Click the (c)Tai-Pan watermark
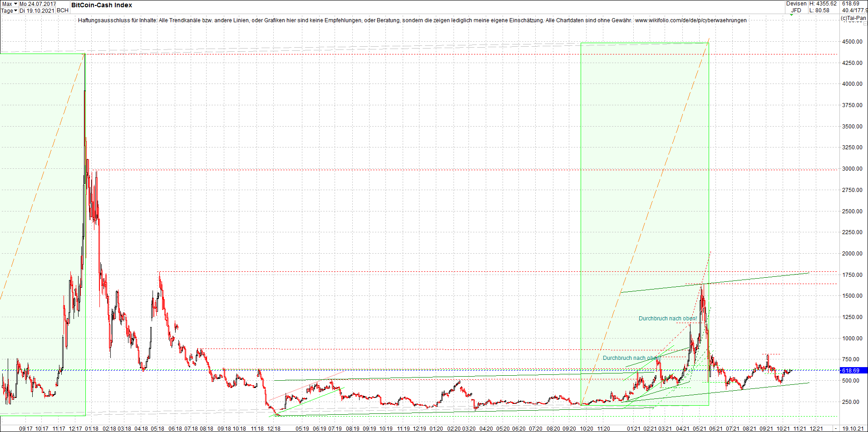The image size is (868, 432). point(853,17)
